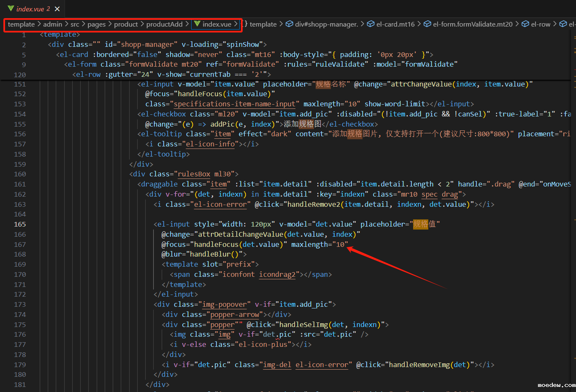The height and width of the screenshot is (392, 576).
Task: Click the el-form.formValidate.mt20 breadcrumb label
Action: tap(473, 24)
